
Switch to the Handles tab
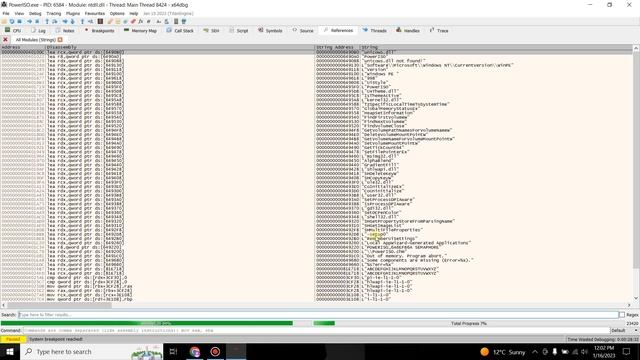click(x=408, y=31)
